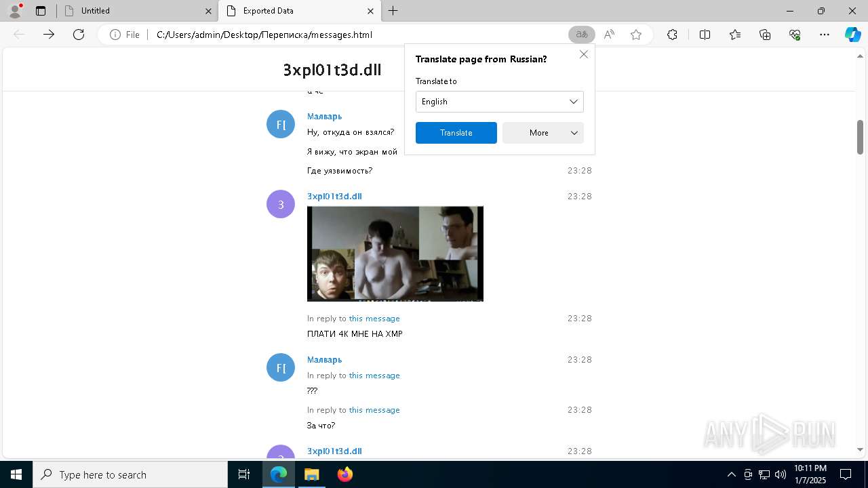Screen dimensions: 868x488
Task: Toggle the translate page icon
Action: click(581, 35)
